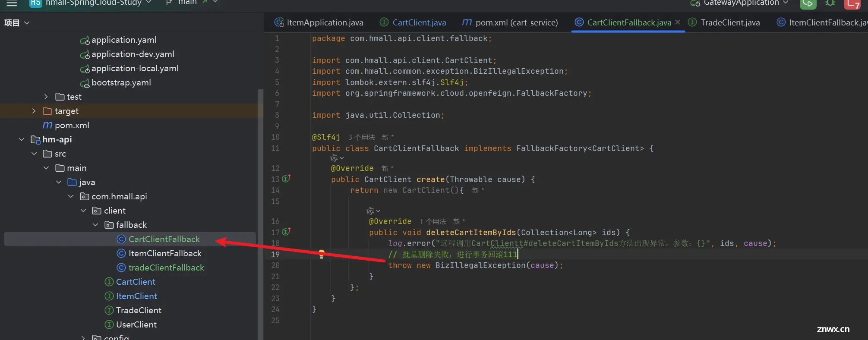Click the UserClient interface icon
The height and width of the screenshot is (340, 868).
tap(109, 324)
